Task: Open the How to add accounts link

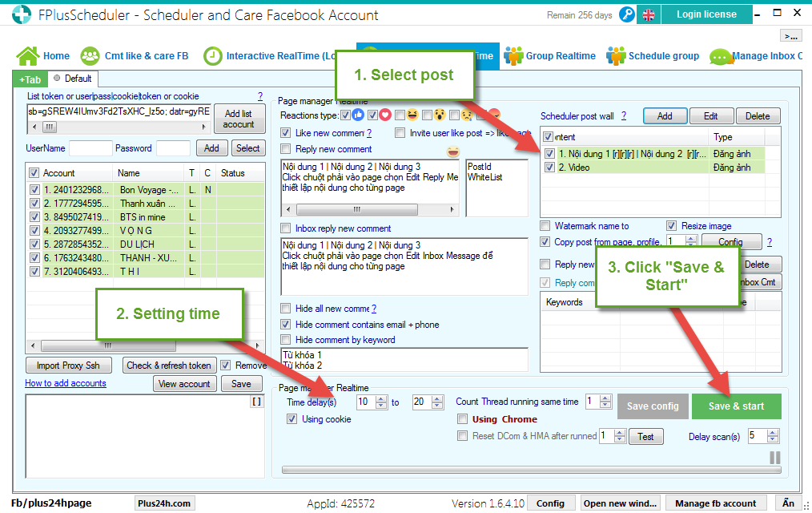Action: coord(66,383)
